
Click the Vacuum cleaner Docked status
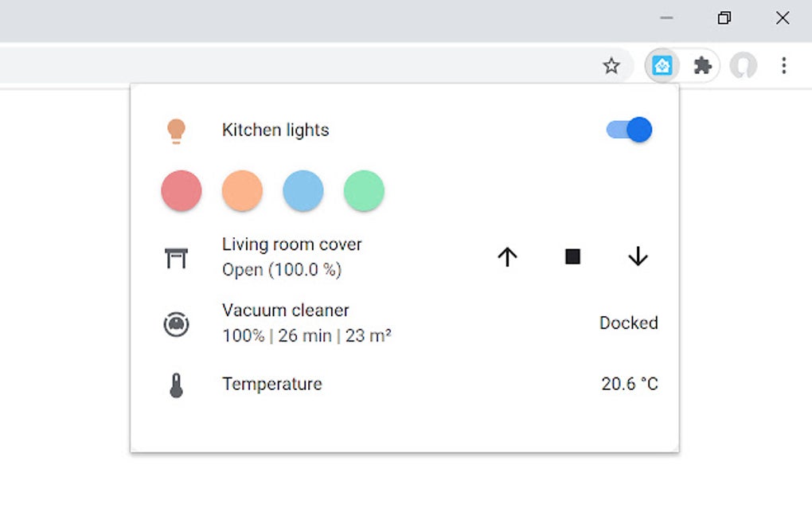pyautogui.click(x=628, y=323)
